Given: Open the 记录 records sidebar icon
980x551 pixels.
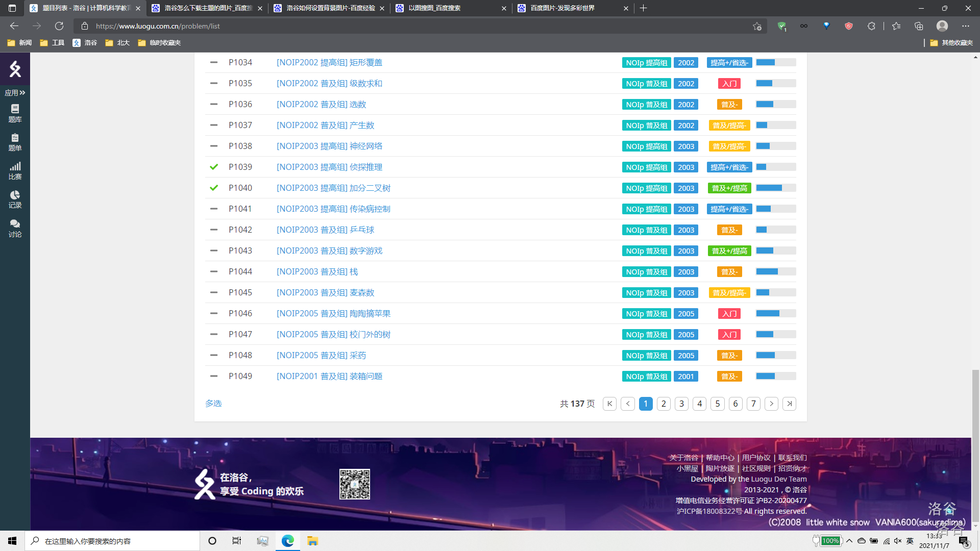Looking at the screenshot, I should point(15,199).
